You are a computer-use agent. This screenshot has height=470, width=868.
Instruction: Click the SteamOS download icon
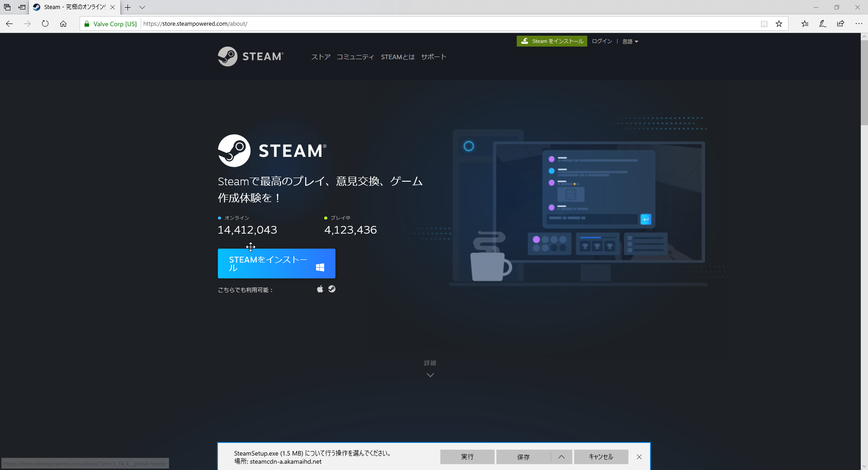coord(332,289)
